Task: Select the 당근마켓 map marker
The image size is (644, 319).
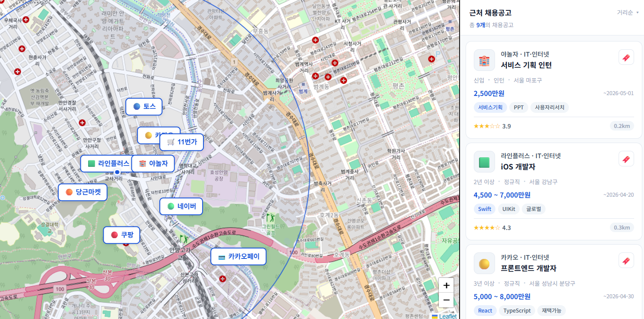Action: (82, 192)
